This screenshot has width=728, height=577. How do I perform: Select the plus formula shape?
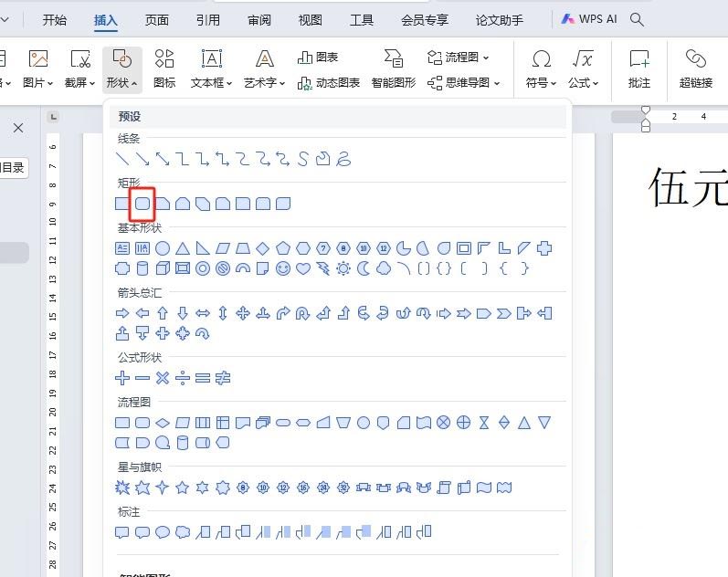[x=122, y=378]
